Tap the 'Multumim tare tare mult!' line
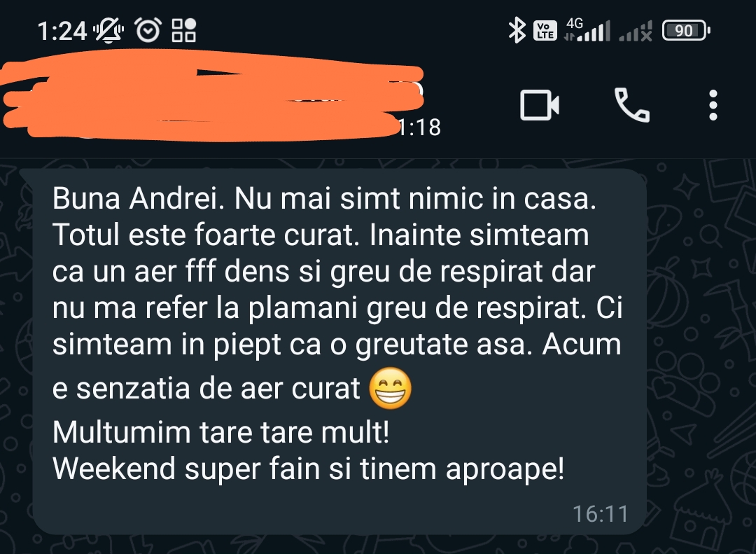 220,432
